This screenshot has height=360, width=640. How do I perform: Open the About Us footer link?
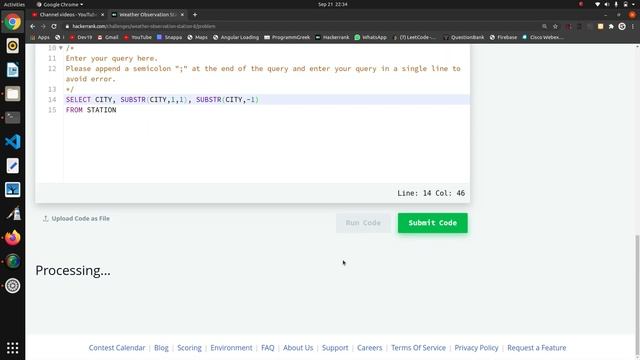click(x=298, y=348)
